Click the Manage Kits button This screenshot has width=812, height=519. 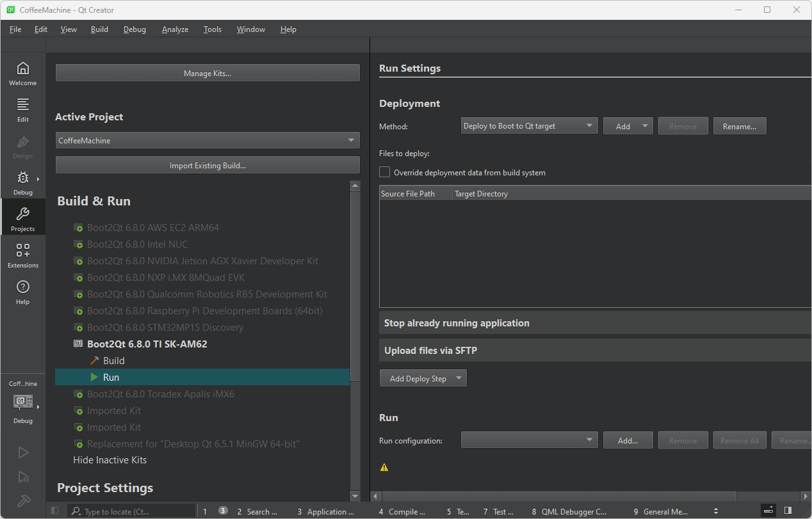coord(207,73)
